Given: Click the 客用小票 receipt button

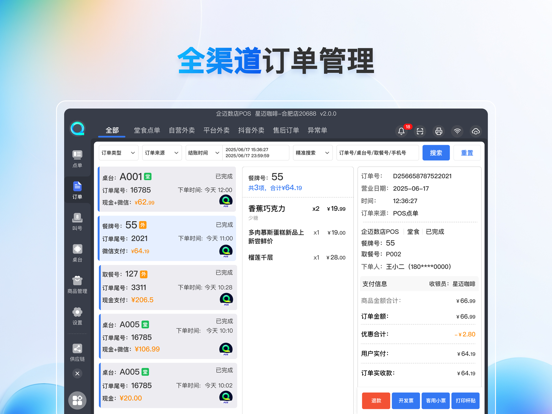Looking at the screenshot, I should [x=436, y=401].
